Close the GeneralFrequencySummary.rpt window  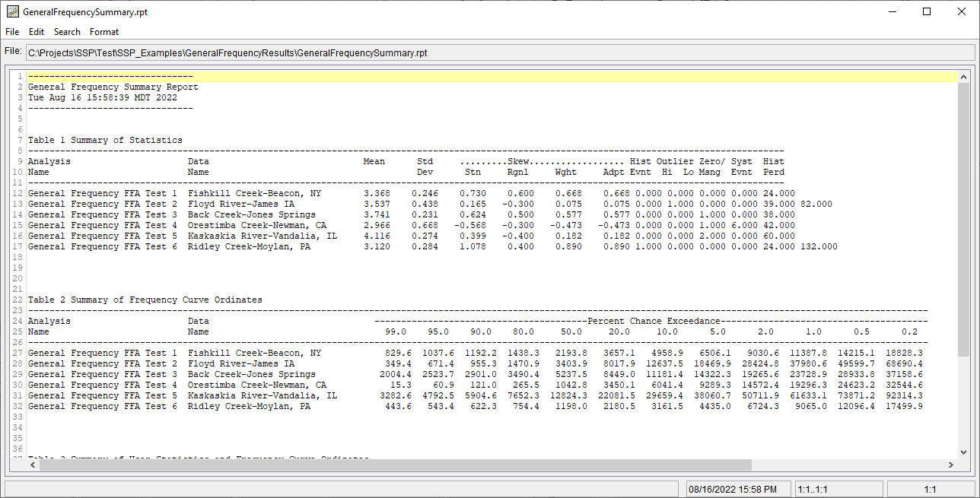pyautogui.click(x=961, y=11)
